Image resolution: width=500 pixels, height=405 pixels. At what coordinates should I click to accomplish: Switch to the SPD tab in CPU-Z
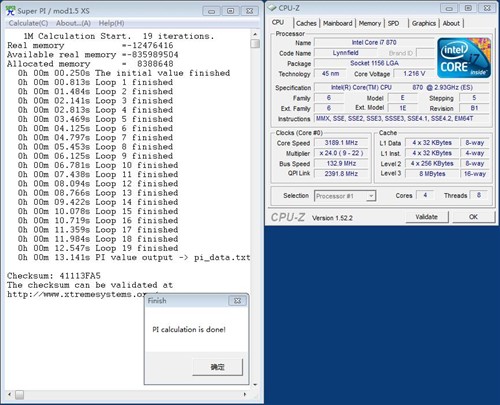393,23
